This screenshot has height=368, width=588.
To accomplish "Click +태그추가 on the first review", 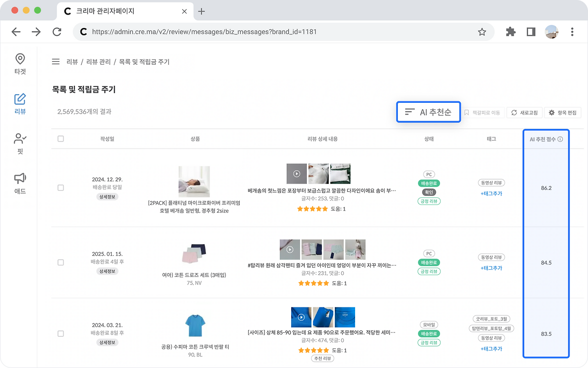I will tap(492, 193).
